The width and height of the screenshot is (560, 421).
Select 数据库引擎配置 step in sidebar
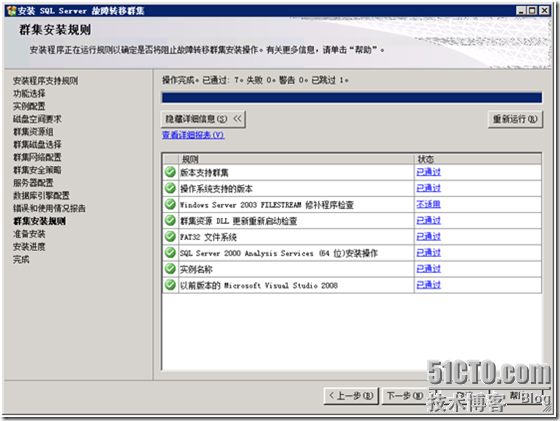click(x=41, y=196)
